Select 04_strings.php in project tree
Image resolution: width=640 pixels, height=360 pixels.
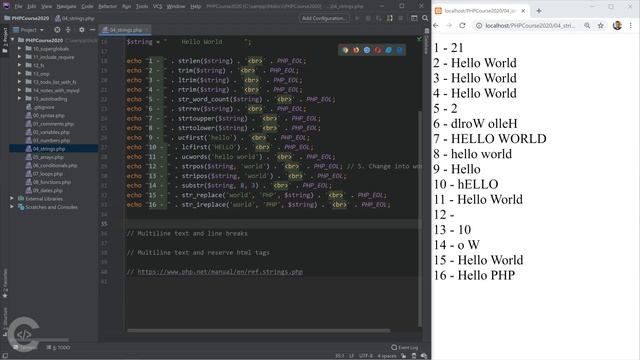click(x=49, y=149)
